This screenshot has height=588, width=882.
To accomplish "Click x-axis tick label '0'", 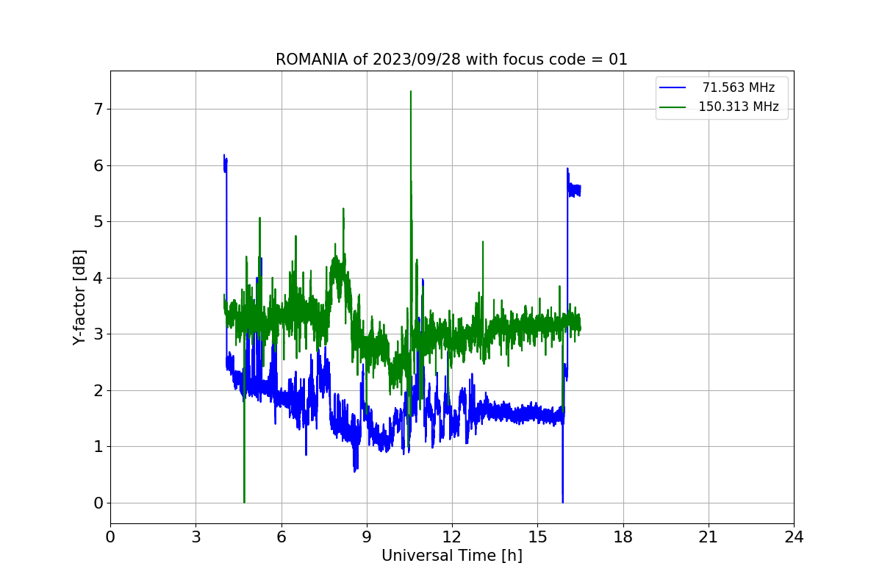I will click(x=110, y=537).
